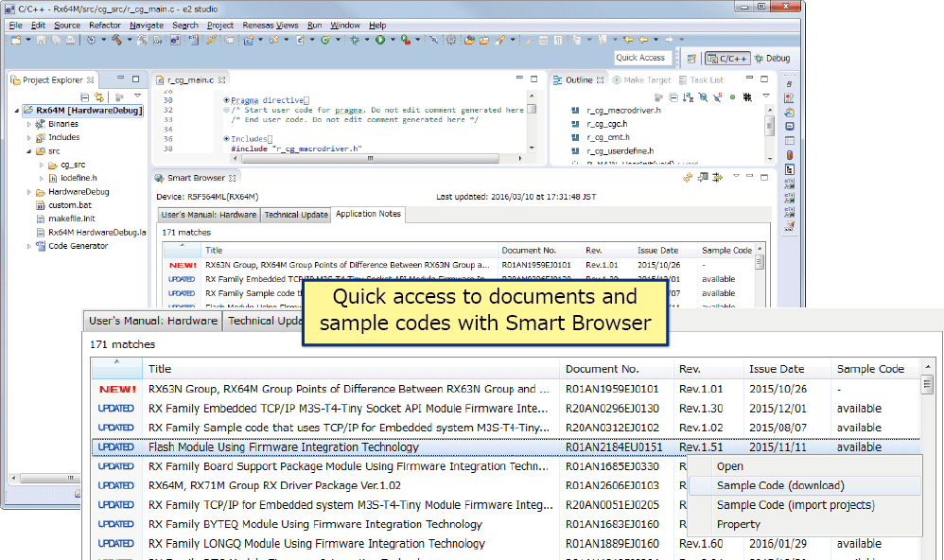
Task: Switch to the Debug perspective
Action: click(773, 59)
